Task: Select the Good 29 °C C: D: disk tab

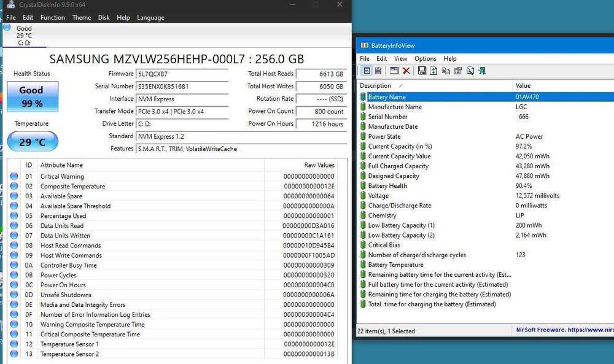Action: pyautogui.click(x=25, y=35)
